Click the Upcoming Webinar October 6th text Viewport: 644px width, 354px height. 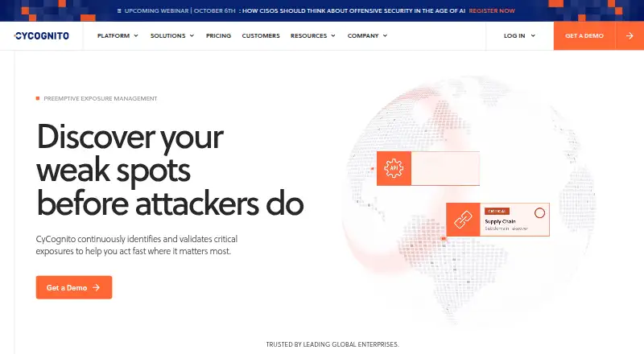pos(180,10)
